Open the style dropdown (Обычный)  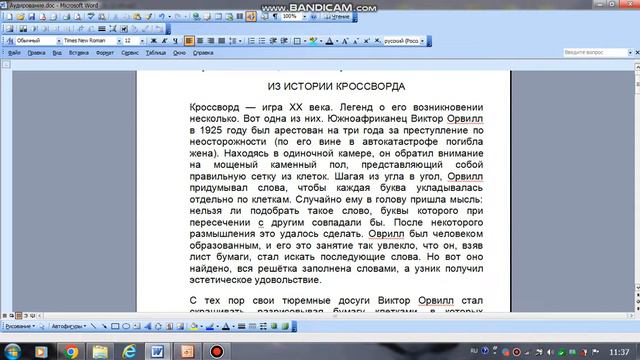[58, 41]
